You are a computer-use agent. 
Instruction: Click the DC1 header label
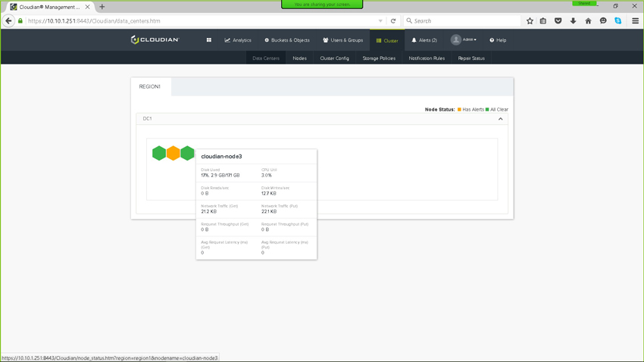pos(147,119)
